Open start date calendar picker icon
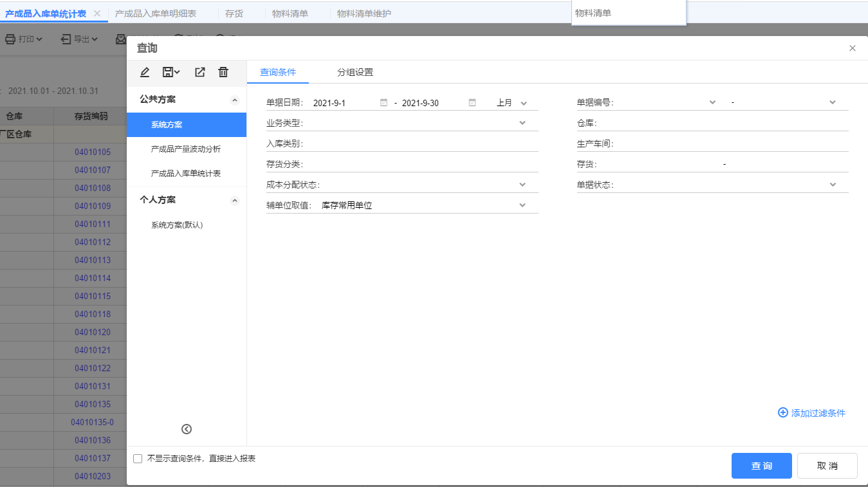Viewport: 868px width, 487px height. (x=383, y=102)
